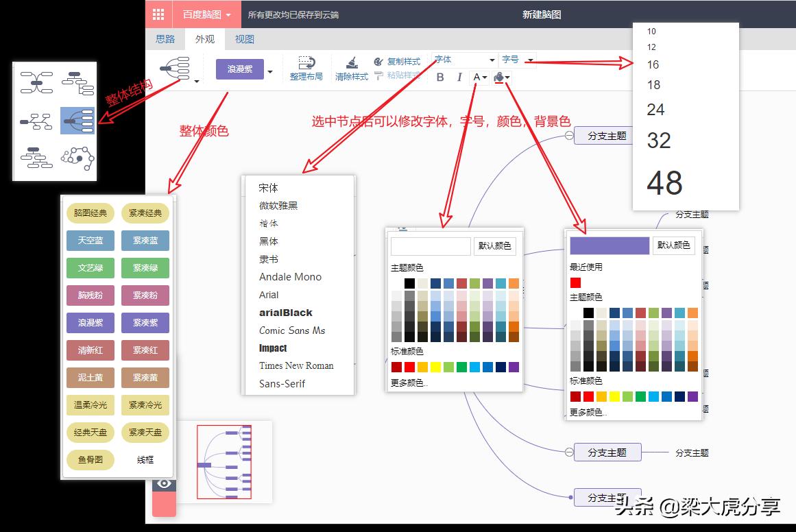Screen dimensions: 796x532
Task: Open the font color picker via the A icon
Action: click(x=478, y=77)
